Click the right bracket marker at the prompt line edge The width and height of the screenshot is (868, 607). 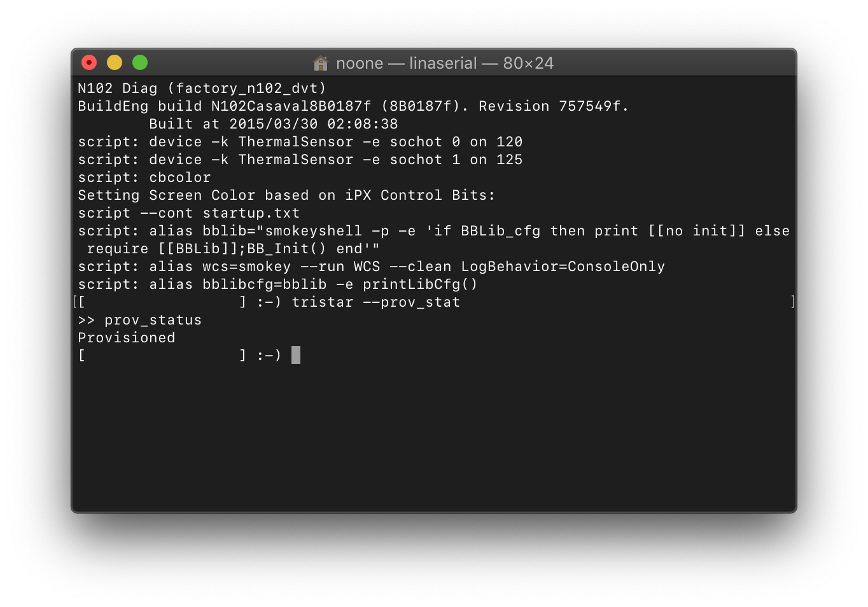793,302
